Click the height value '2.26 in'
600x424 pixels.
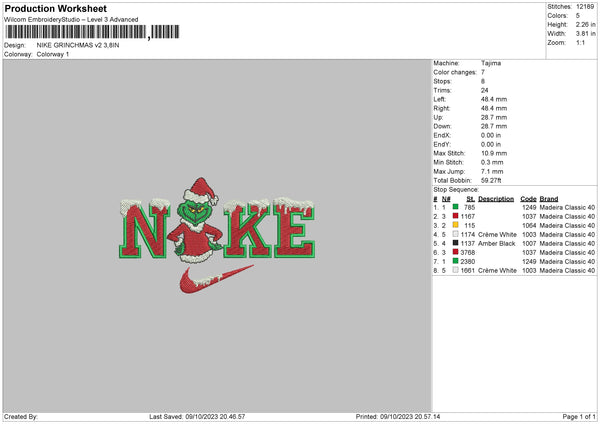(585, 24)
